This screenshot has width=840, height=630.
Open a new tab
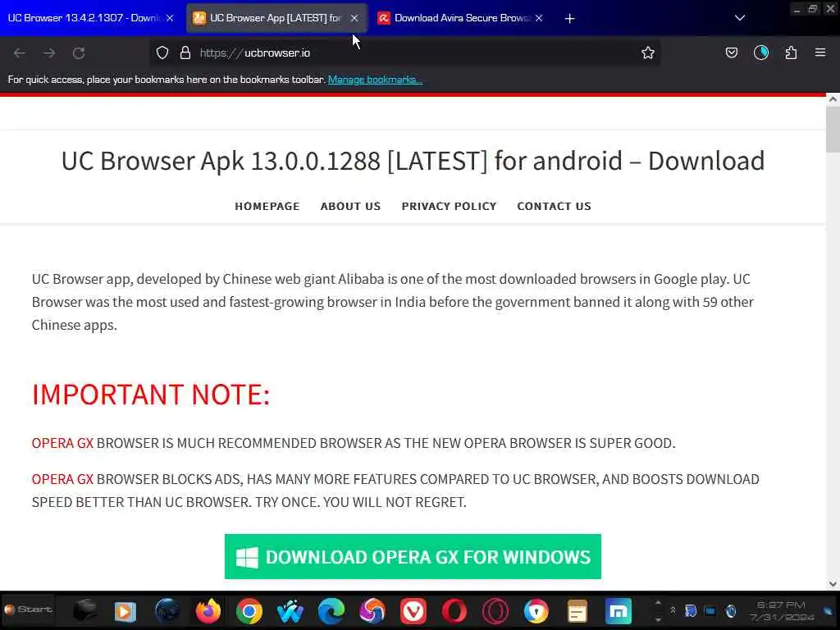(569, 19)
